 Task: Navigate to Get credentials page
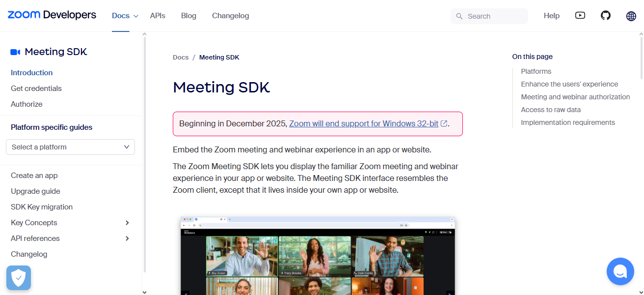[x=36, y=88]
